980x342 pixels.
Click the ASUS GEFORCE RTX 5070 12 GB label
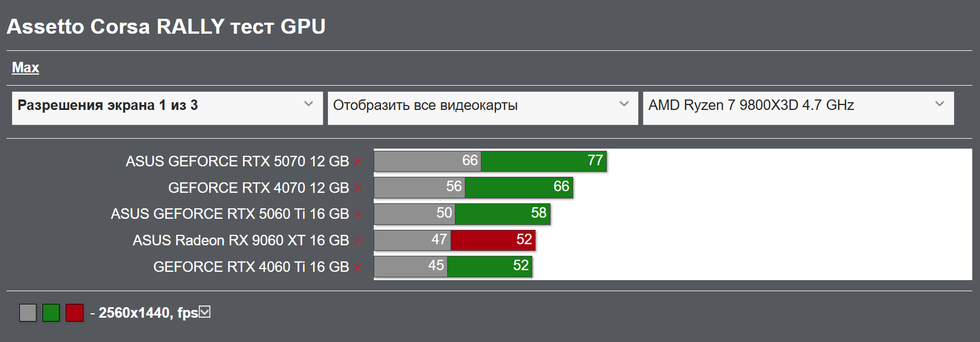(237, 161)
